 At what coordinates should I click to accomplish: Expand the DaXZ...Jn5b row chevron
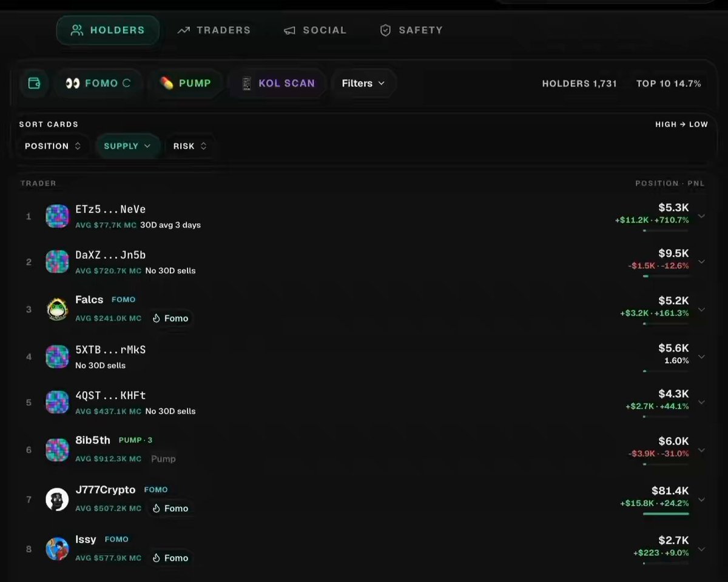pos(701,262)
